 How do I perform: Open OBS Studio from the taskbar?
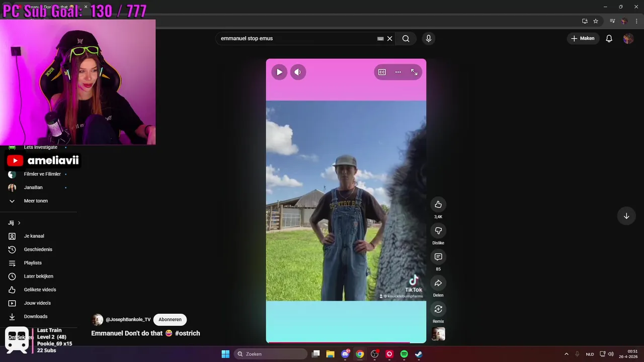374,354
